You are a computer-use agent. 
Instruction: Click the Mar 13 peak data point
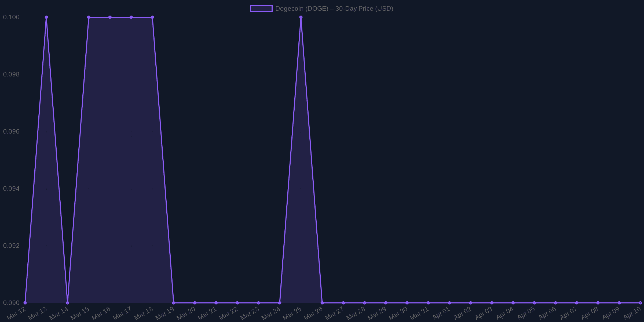point(46,17)
